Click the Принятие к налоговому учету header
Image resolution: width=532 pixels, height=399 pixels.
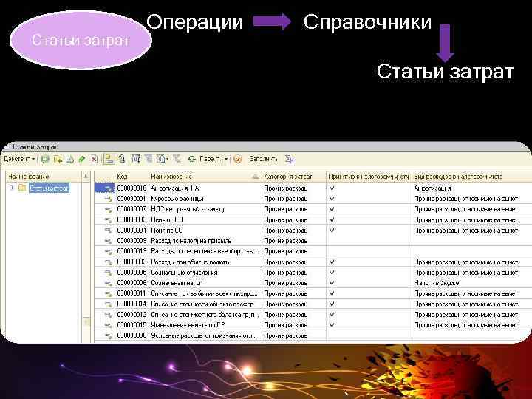click(x=369, y=177)
